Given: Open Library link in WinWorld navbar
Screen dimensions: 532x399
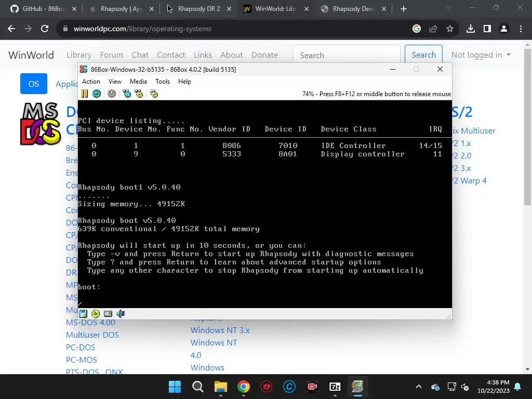Looking at the screenshot, I should click(x=79, y=55).
